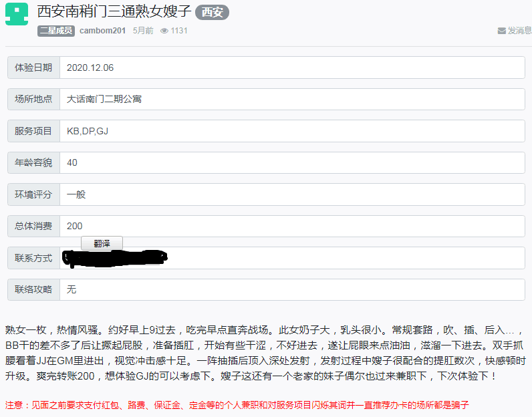
Task: Click the 联络攻略 field showing 无
Action: (x=291, y=289)
